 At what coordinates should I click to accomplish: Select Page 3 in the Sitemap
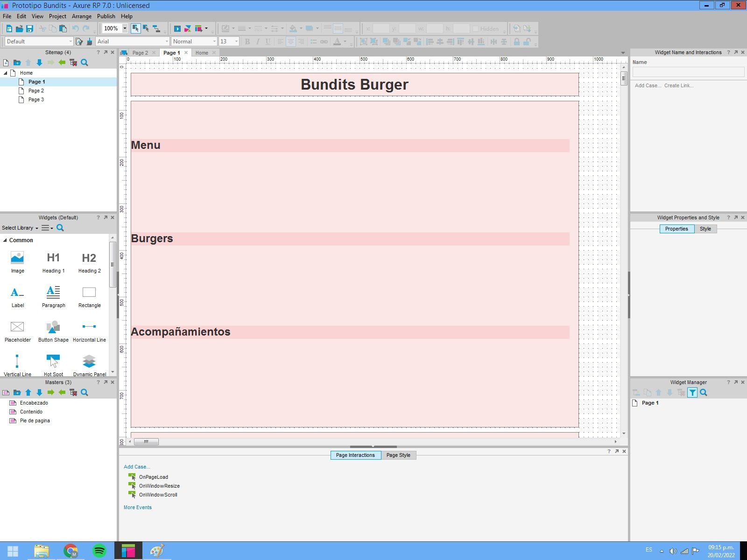36,99
